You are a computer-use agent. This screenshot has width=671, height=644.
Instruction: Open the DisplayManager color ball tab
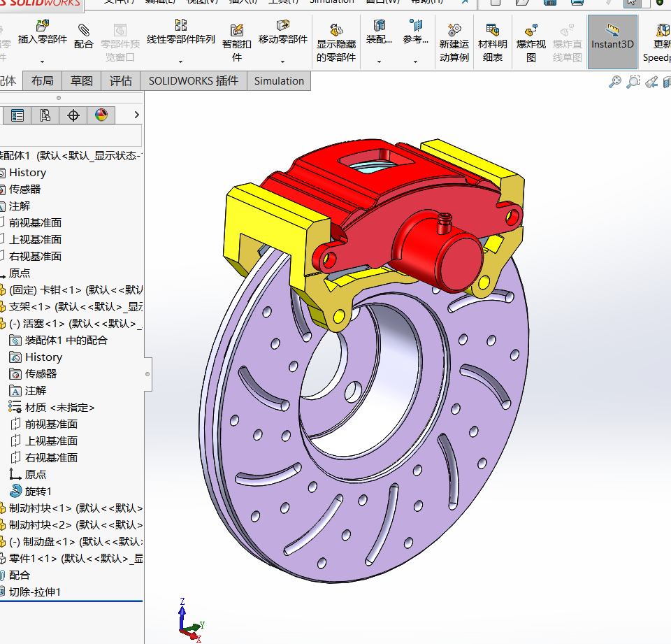point(101,115)
